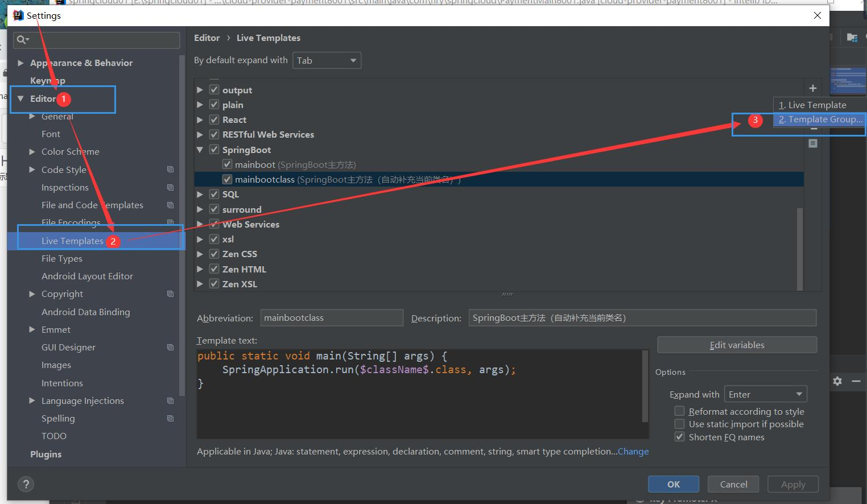The image size is (867, 504).
Task: Enable Use static import if possible
Action: 679,424
